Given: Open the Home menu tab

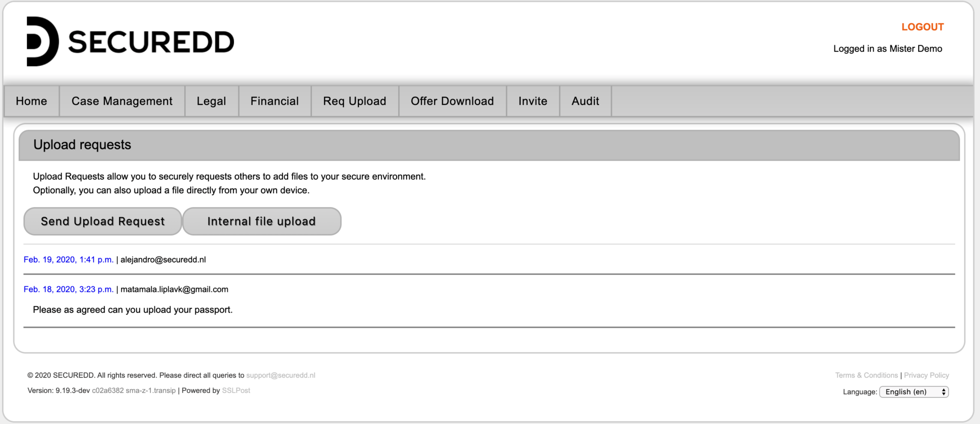Looking at the screenshot, I should (x=32, y=101).
